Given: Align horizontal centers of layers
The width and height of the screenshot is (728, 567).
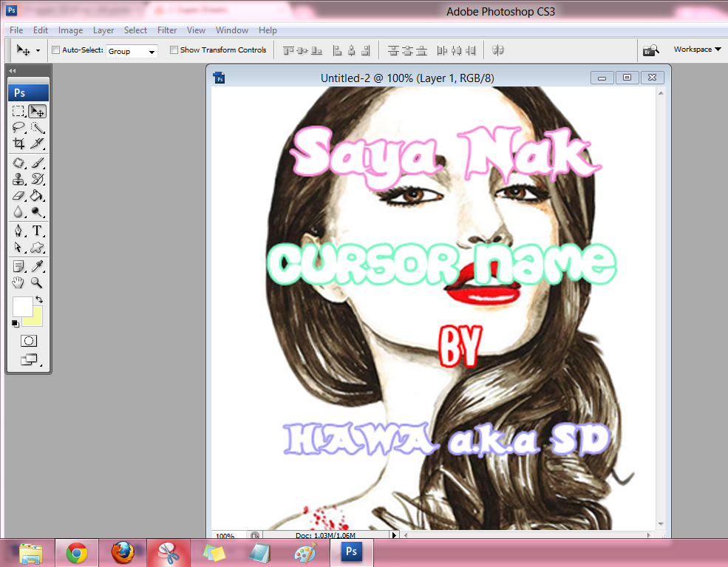Looking at the screenshot, I should tap(352, 50).
